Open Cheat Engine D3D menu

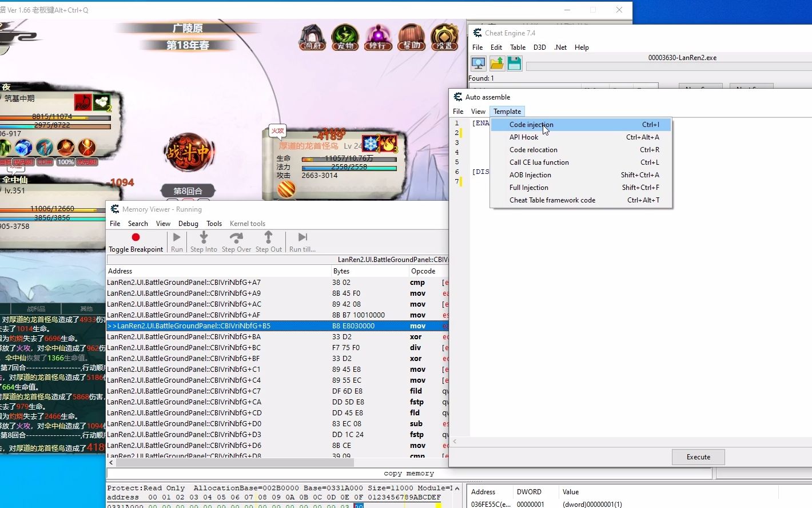click(539, 47)
